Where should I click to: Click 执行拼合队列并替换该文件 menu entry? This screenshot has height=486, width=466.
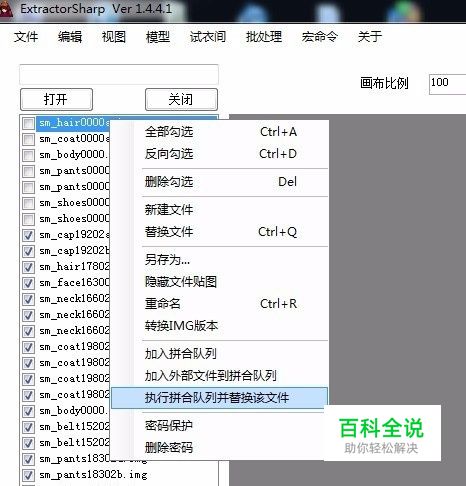pos(219,398)
